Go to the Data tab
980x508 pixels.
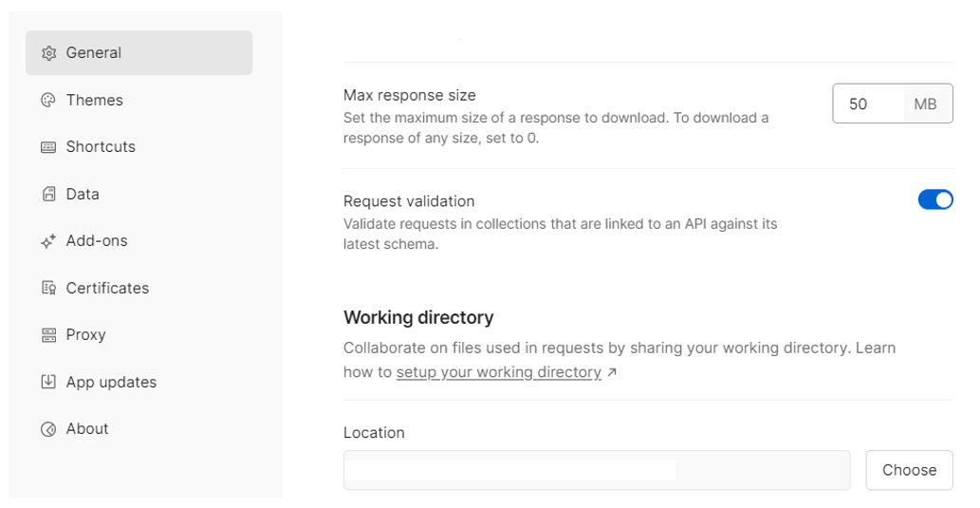pos(139,194)
